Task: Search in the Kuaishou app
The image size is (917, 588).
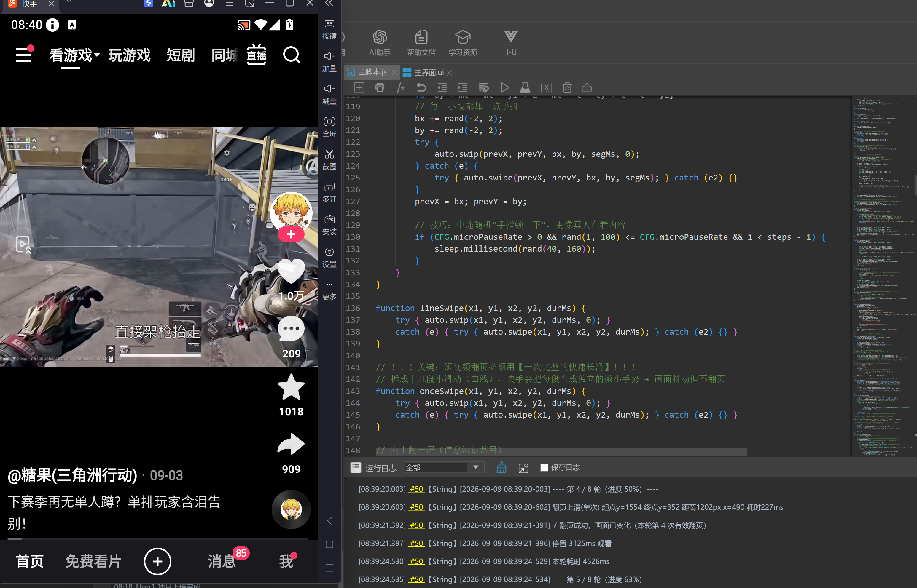Action: pos(291,55)
